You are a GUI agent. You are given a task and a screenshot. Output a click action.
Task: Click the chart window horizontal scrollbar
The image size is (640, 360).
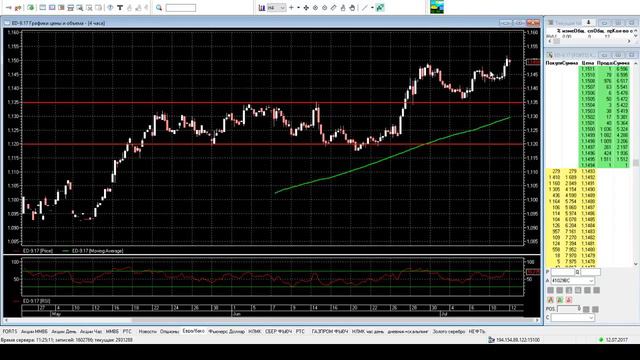tap(271, 320)
